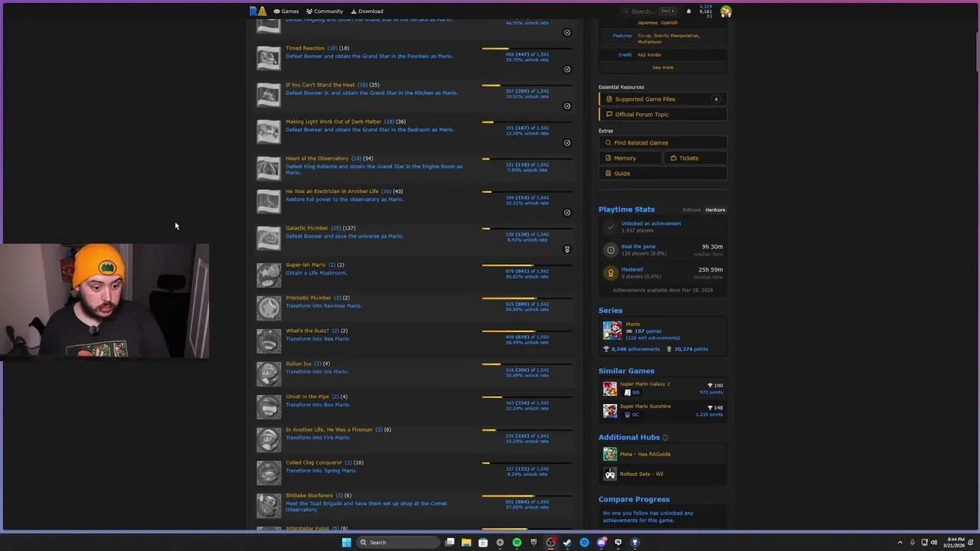Open the Tickets button
The height and width of the screenshot is (551, 980).
(x=695, y=158)
